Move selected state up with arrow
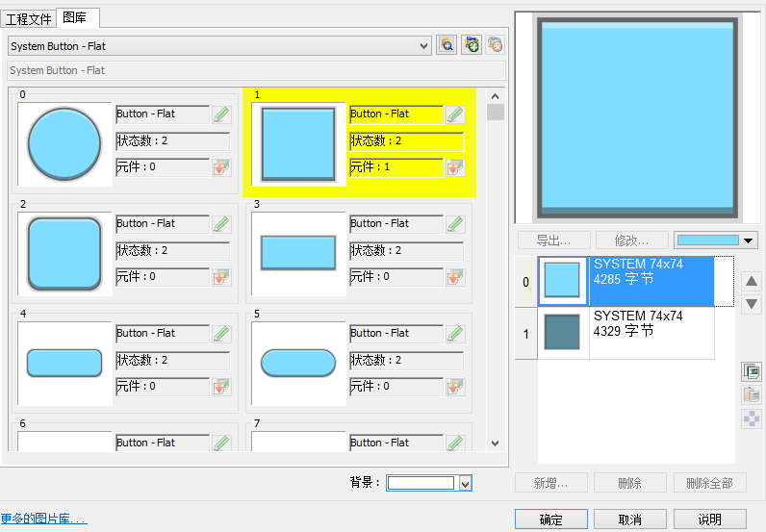 click(x=753, y=281)
